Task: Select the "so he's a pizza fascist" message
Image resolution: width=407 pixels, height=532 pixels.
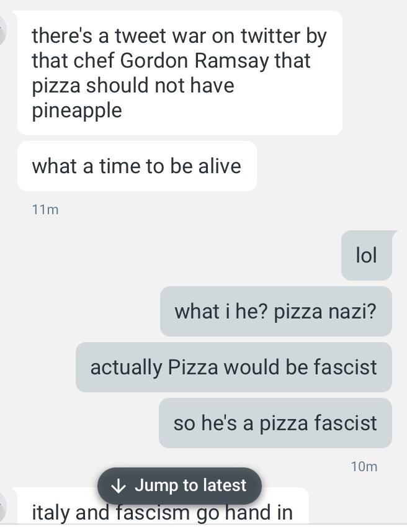Action: click(275, 423)
